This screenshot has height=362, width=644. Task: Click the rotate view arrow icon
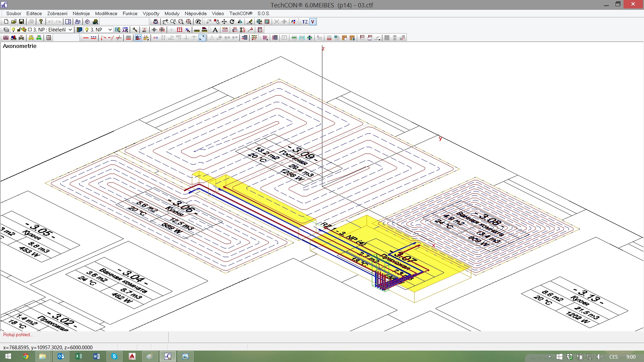tap(232, 22)
